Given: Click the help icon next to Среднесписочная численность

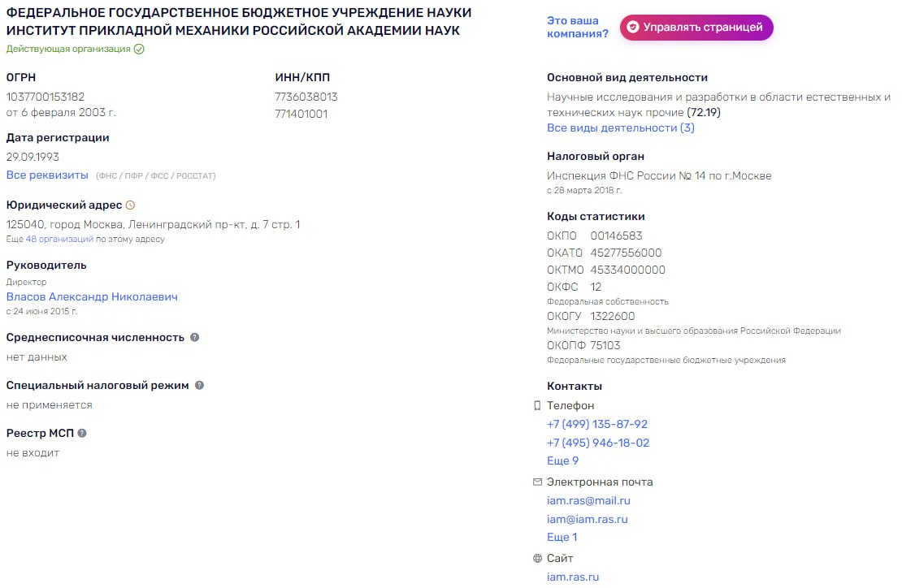Looking at the screenshot, I should click(195, 337).
